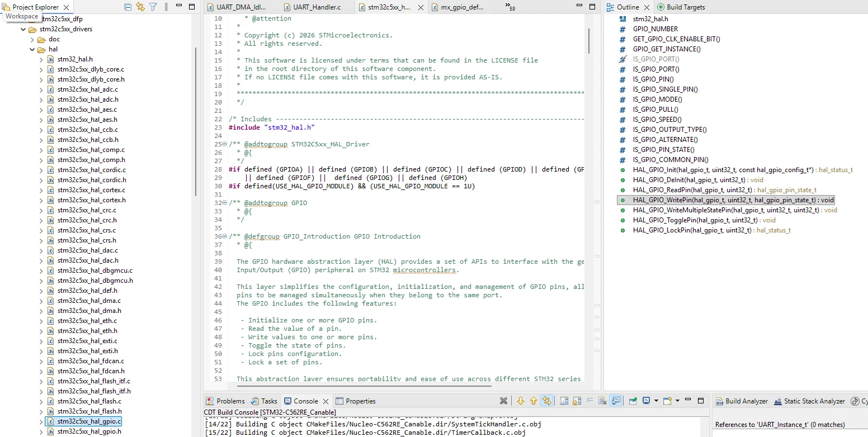Open the UART_DMA_Idl... editor tab

(x=237, y=7)
